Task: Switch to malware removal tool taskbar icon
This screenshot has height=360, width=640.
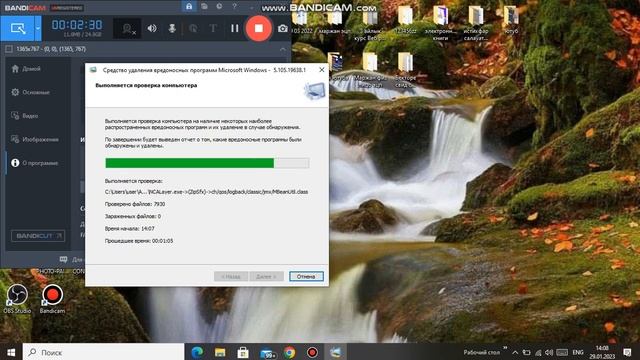Action: click(336, 352)
